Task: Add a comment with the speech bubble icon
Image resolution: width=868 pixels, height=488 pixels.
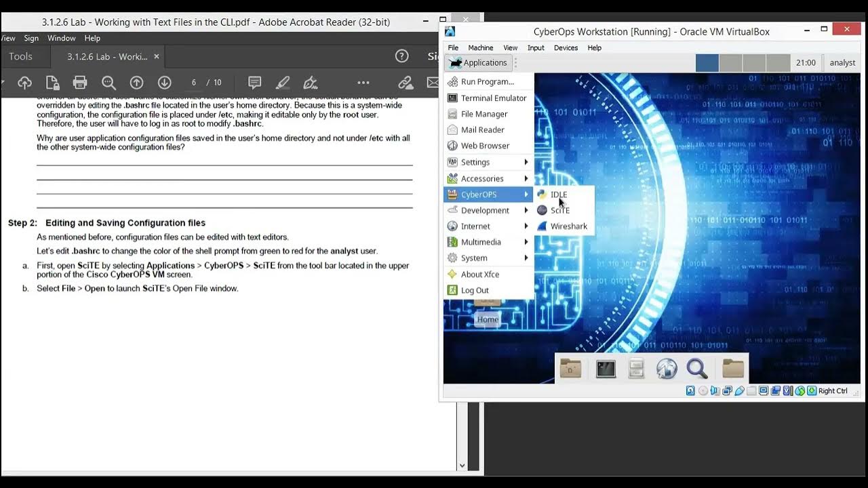Action: [x=255, y=83]
